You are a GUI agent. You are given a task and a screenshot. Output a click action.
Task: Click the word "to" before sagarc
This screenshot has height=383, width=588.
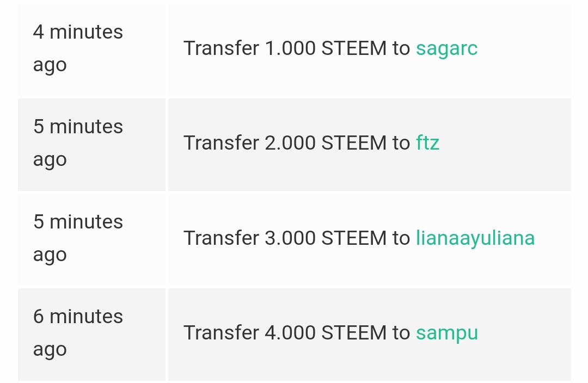[x=401, y=48]
